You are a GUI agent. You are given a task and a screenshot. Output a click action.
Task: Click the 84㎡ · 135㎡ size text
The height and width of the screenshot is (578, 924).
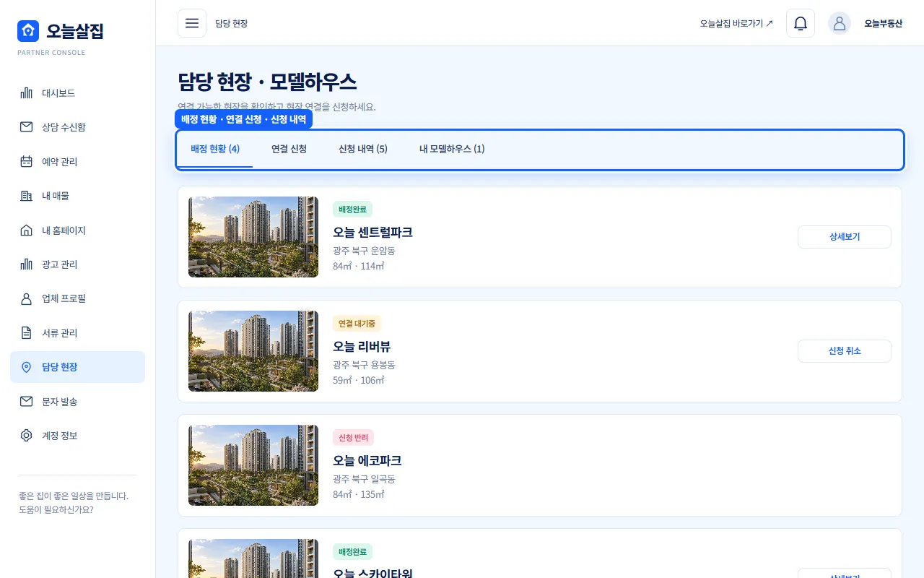click(359, 494)
